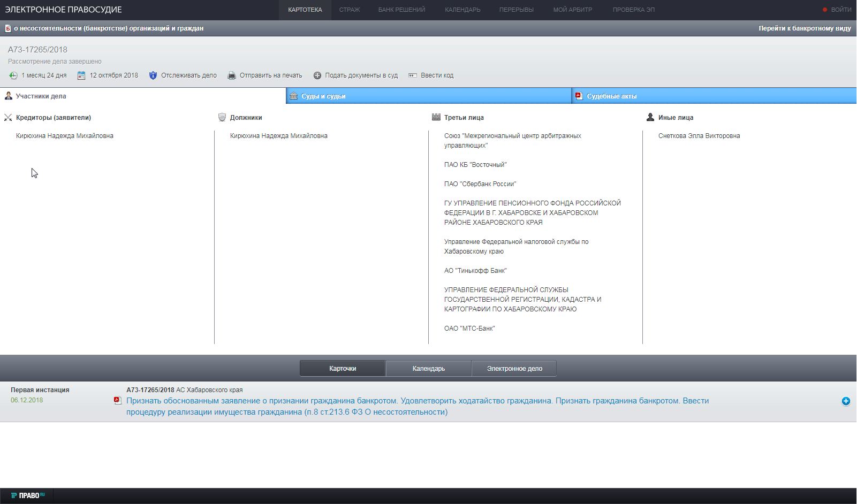Click the printer icon to print

(232, 75)
